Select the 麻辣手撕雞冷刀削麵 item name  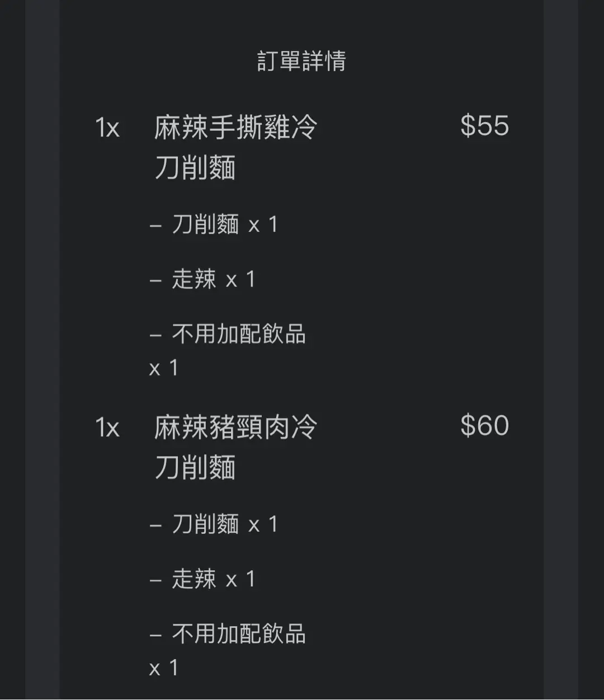[x=235, y=147]
